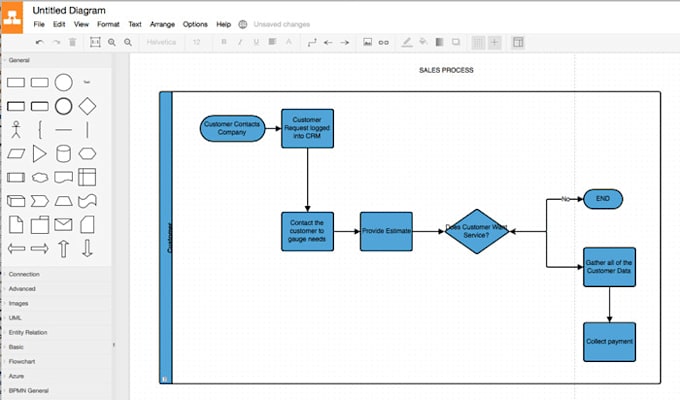
Task: Open the Options menu
Action: 195,24
